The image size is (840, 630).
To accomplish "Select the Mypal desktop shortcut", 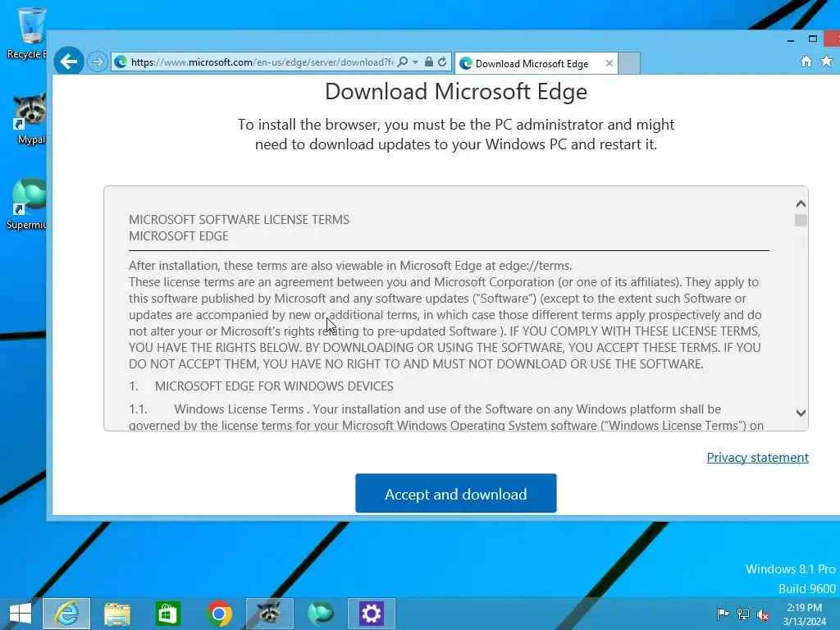I will pos(30,119).
